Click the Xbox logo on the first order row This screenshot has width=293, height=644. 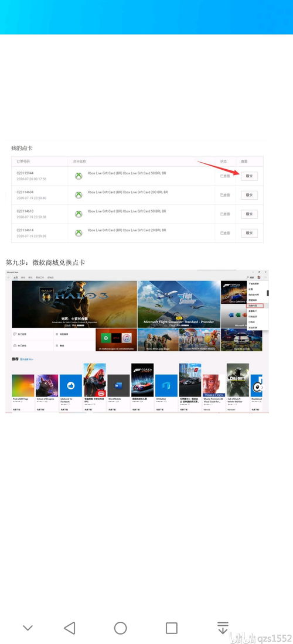[79, 176]
